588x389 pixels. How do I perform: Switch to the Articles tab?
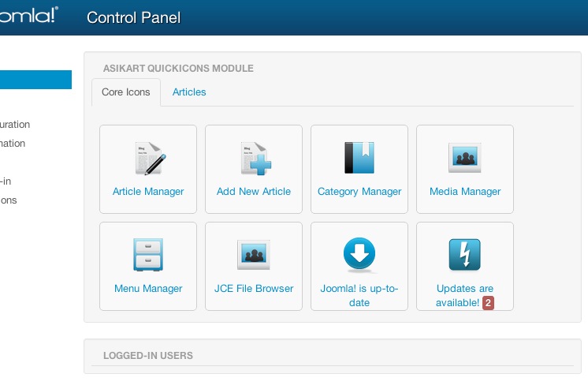click(x=189, y=92)
